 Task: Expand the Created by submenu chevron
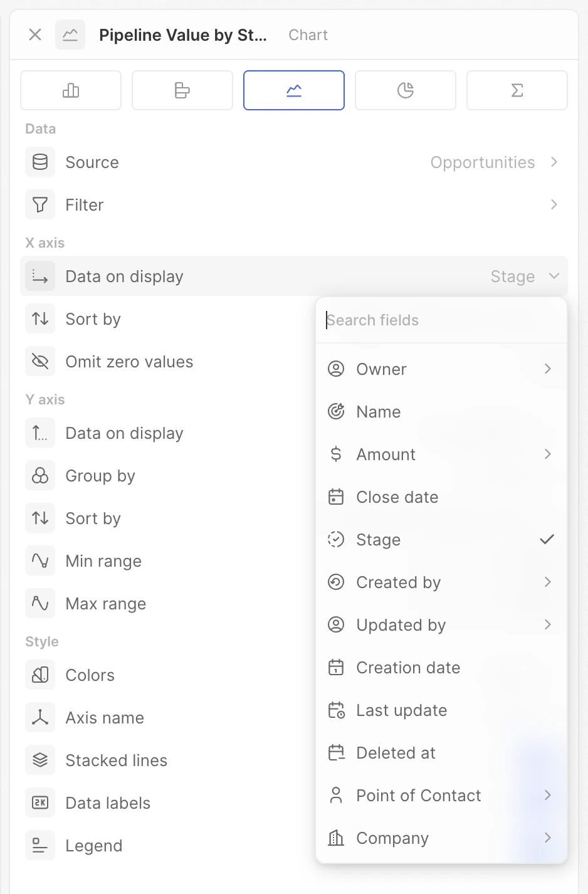548,582
